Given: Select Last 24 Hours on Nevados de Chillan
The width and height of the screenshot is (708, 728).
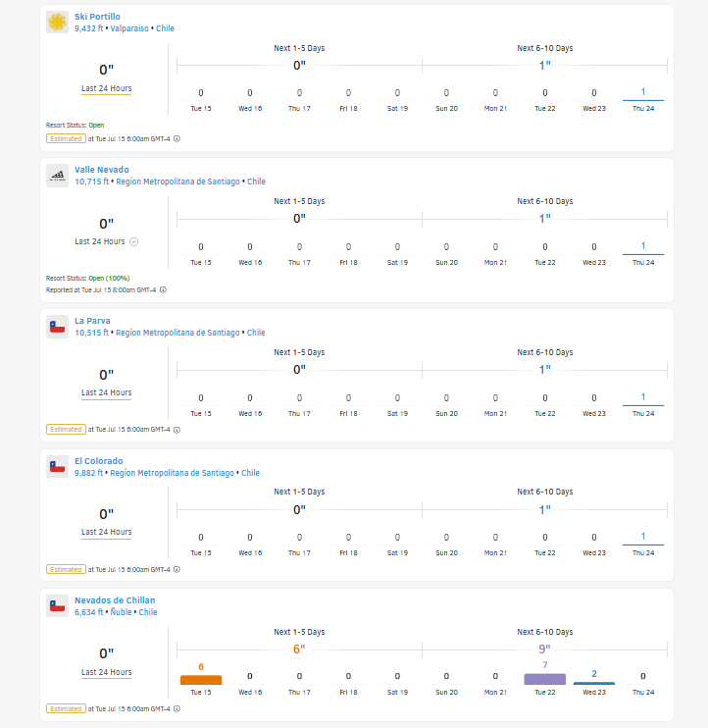Looking at the screenshot, I should point(107,672).
